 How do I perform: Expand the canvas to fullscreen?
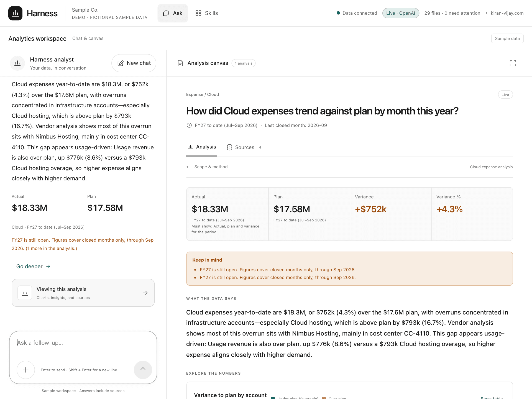tap(513, 63)
